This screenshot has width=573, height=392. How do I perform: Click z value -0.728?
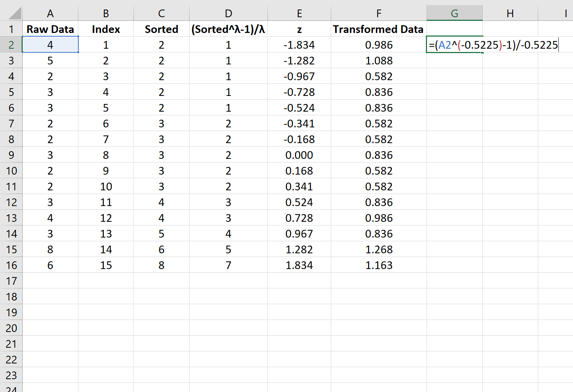click(299, 92)
